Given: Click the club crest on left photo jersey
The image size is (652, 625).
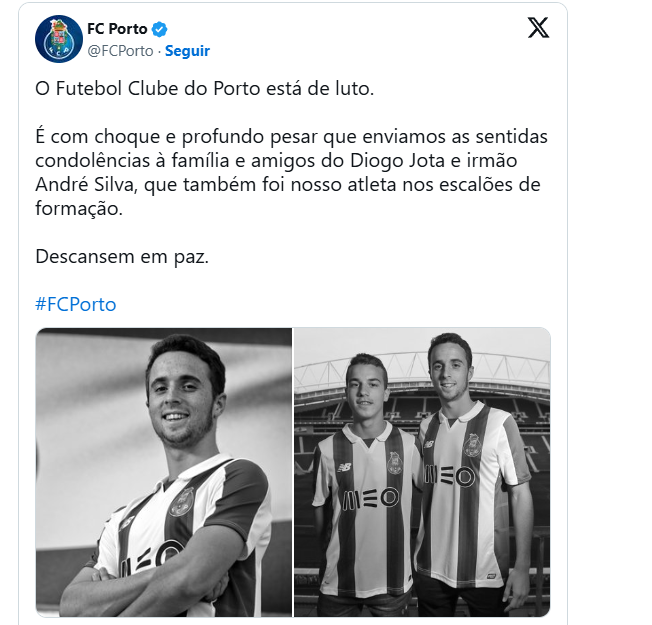Looking at the screenshot, I should pos(183,501).
